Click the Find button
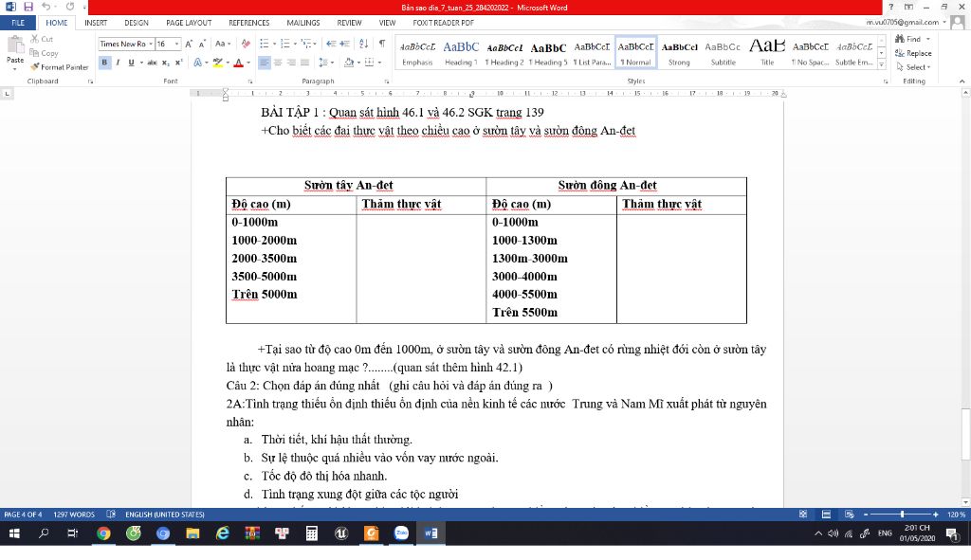The image size is (971, 560). coord(912,39)
